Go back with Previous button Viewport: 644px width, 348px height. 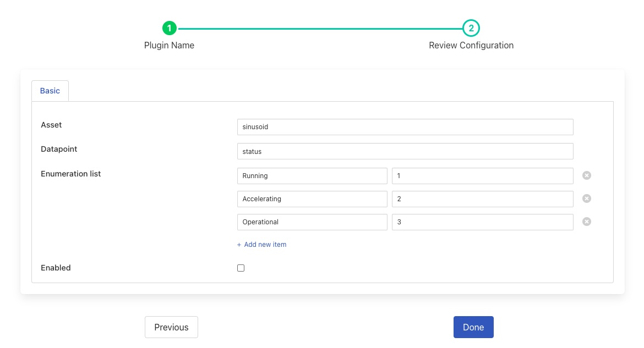click(x=171, y=327)
